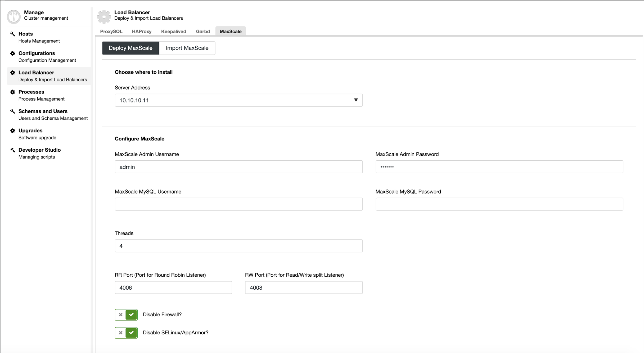
Task: Click the 'Manage' sidebar heading
Action: point(34,12)
